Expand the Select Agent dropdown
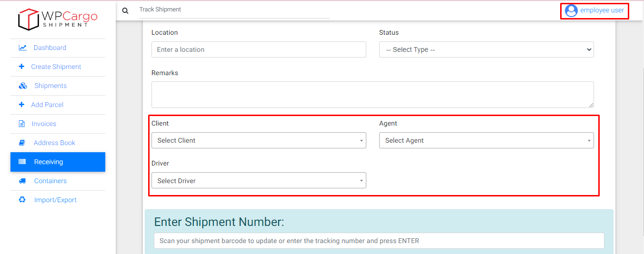The height and width of the screenshot is (254, 644). tap(486, 140)
